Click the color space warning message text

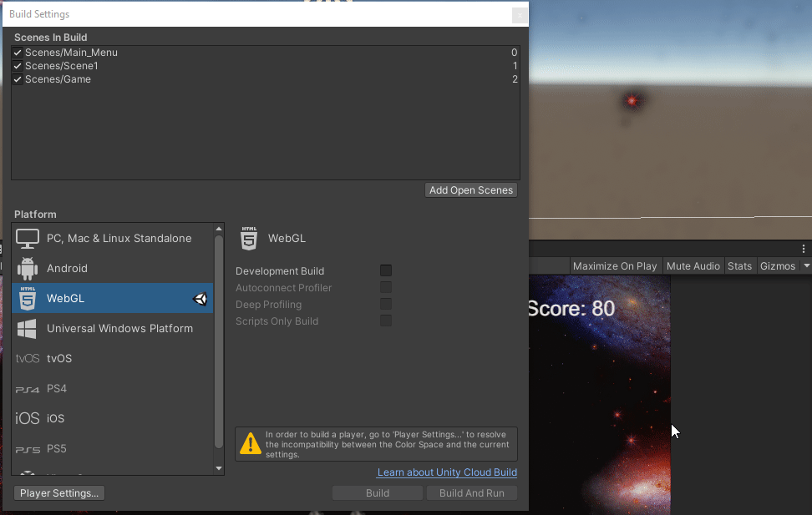click(388, 445)
